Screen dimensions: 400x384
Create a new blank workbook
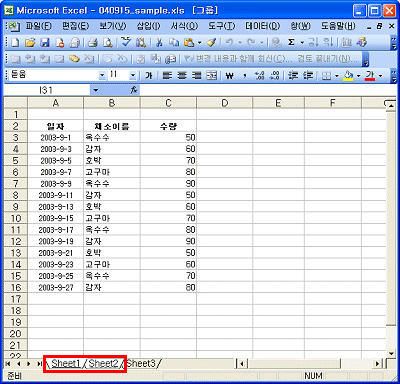click(15, 42)
